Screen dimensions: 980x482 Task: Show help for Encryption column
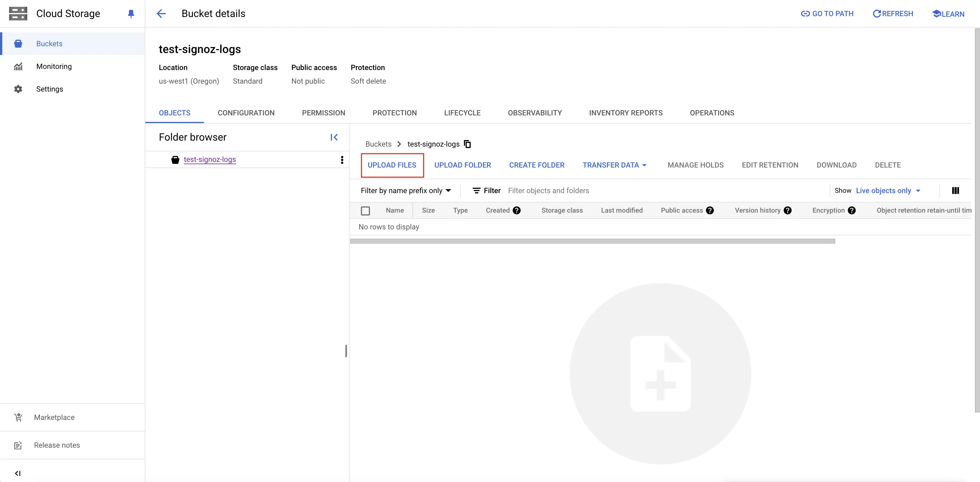(x=852, y=210)
